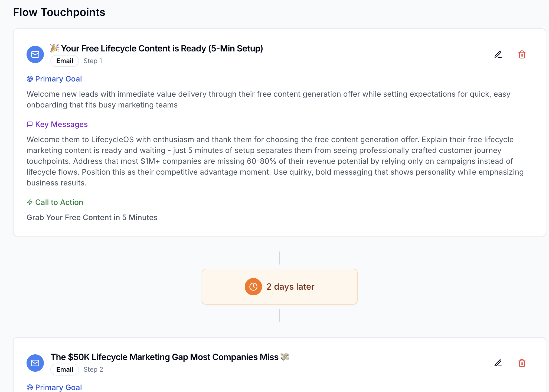Screen dimensions: 549x392
Task: Click Grab Your Free Content CTA text
Action: pos(92,217)
